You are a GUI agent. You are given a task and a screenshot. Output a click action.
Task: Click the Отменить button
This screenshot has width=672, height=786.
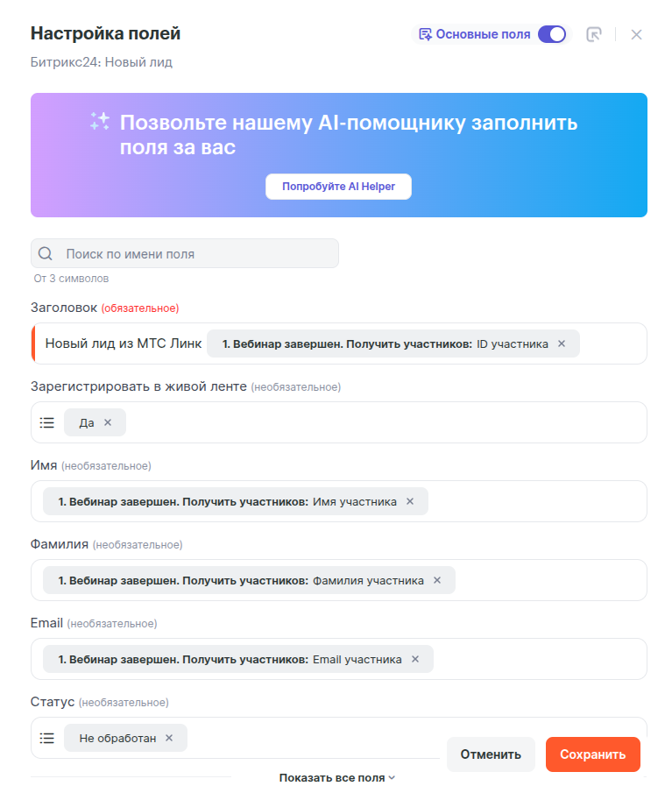(x=491, y=754)
